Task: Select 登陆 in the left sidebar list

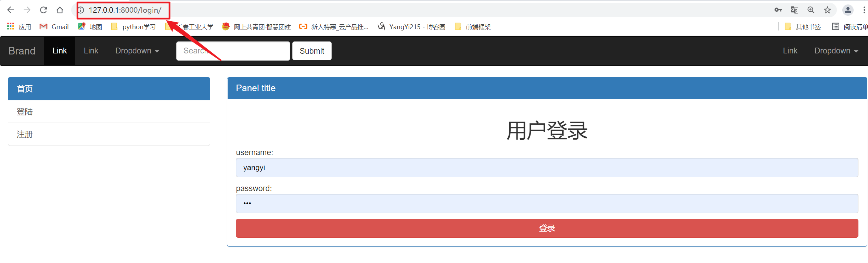Action: [x=109, y=112]
